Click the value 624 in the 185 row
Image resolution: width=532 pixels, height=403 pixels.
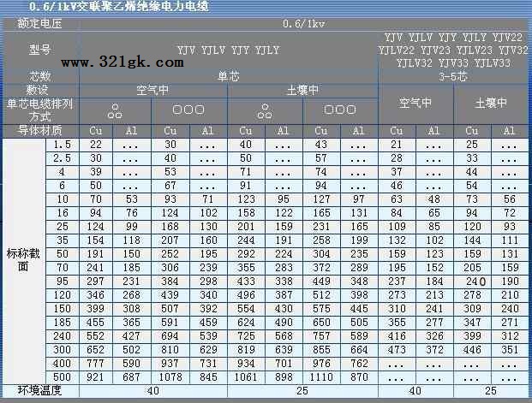[x=246, y=322]
